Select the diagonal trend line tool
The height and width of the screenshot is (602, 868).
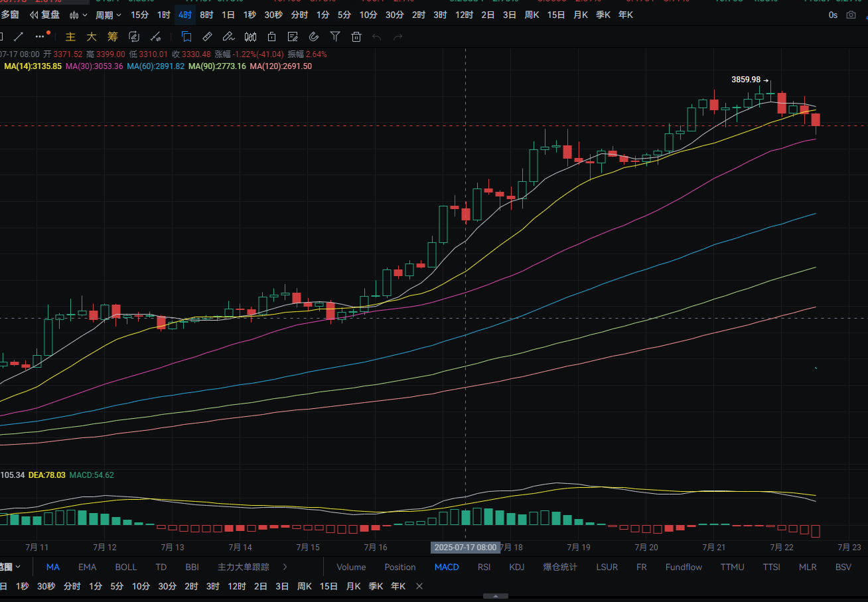pos(19,37)
